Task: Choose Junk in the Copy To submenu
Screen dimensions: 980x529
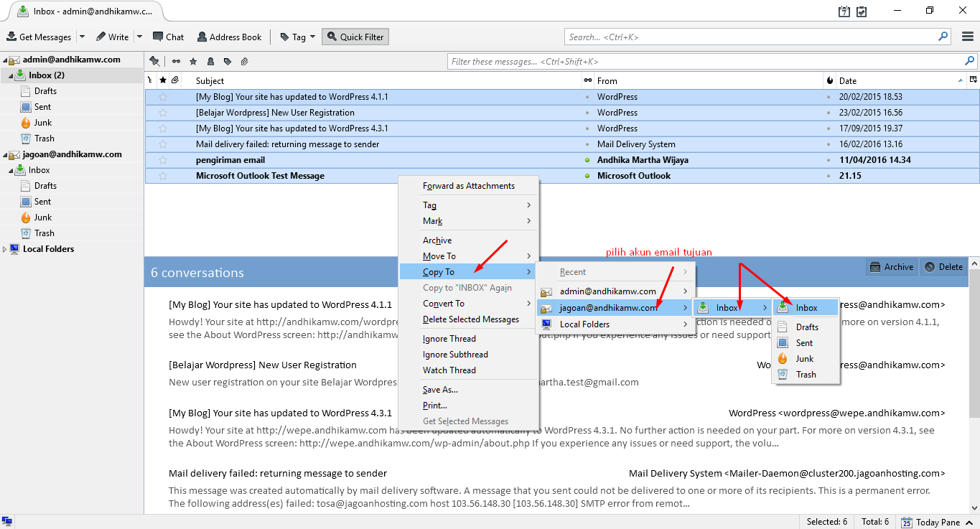Action: 806,359
